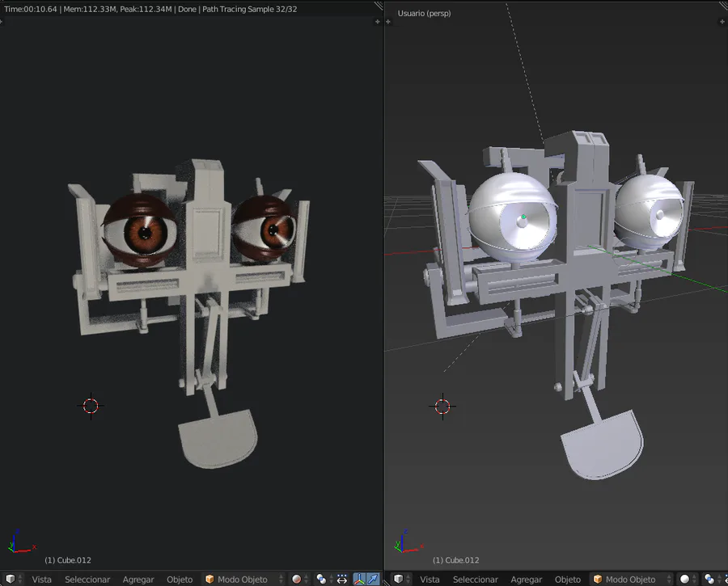Open Agregar menu in right viewport

[x=527, y=580]
